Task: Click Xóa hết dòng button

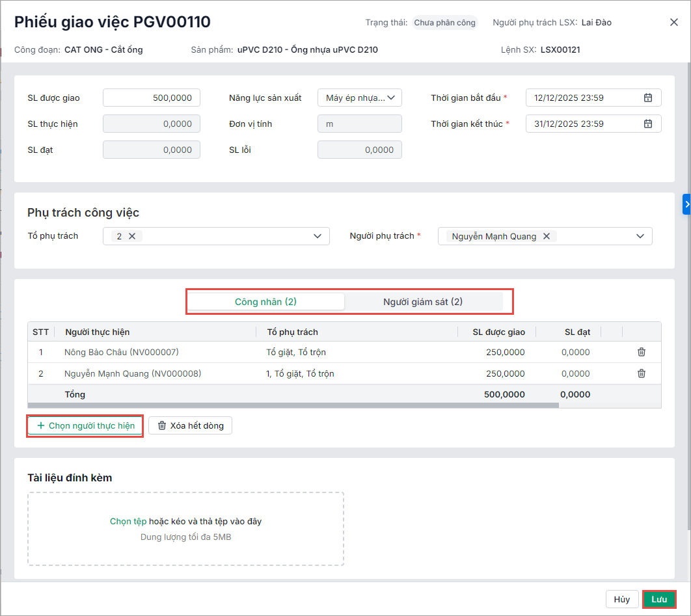Action: (x=190, y=425)
